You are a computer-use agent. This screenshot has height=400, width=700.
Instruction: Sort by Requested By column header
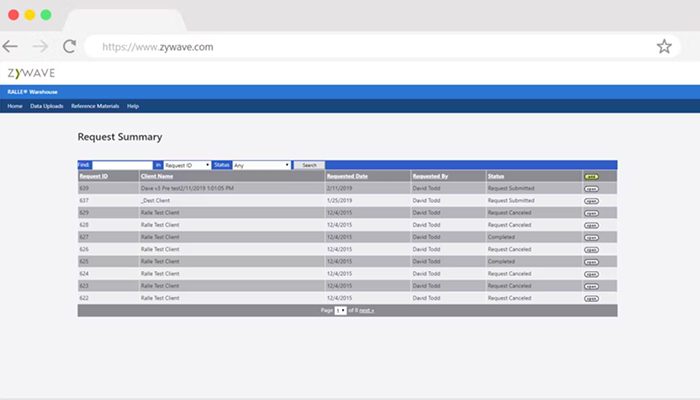coord(430,176)
